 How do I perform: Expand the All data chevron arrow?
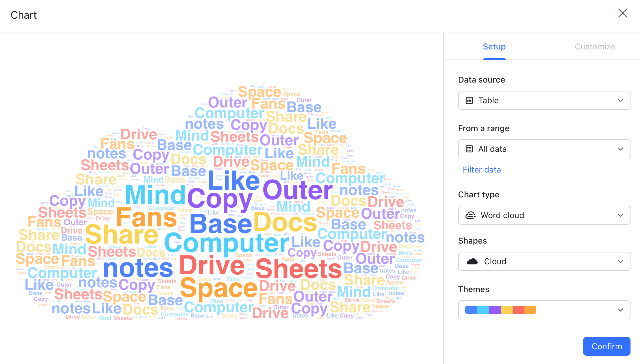point(620,149)
